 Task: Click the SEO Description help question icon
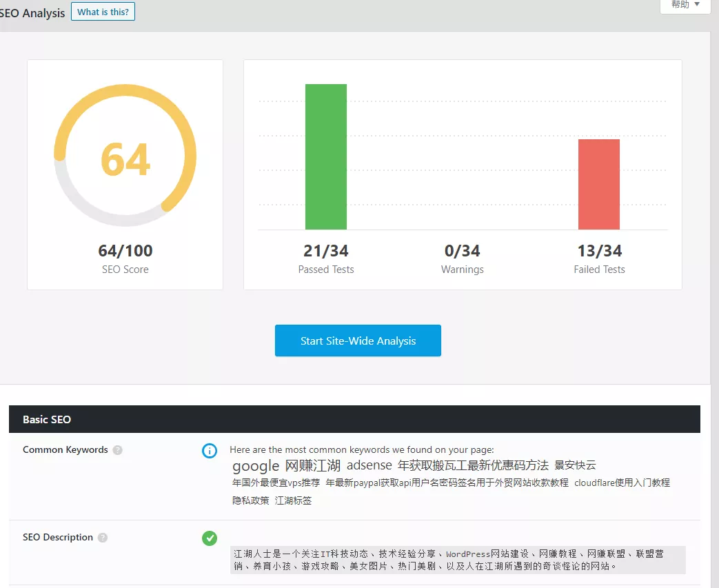click(x=103, y=538)
